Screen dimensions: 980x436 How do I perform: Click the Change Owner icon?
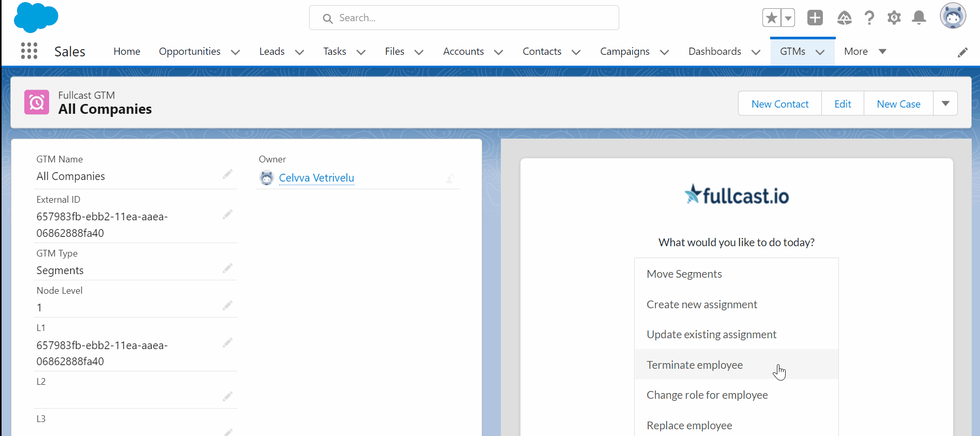click(450, 178)
